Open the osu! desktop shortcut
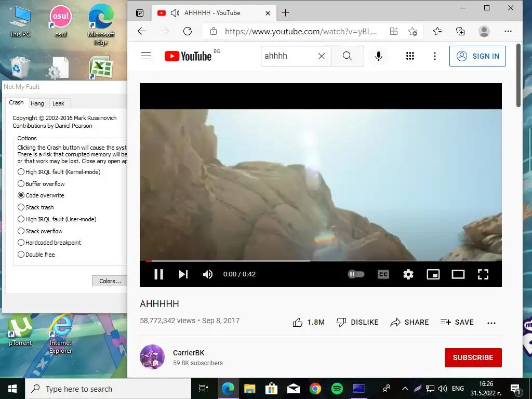Viewport: 532px width, 399px height. [x=61, y=21]
